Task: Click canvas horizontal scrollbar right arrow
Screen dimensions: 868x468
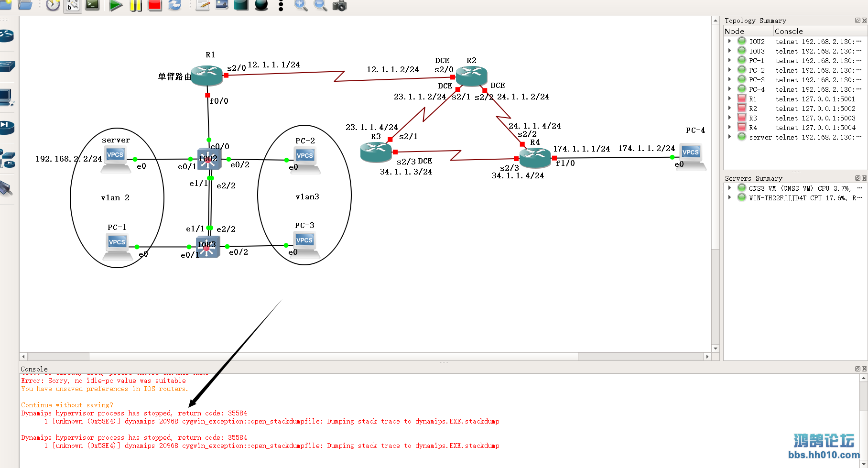Action: coord(707,357)
